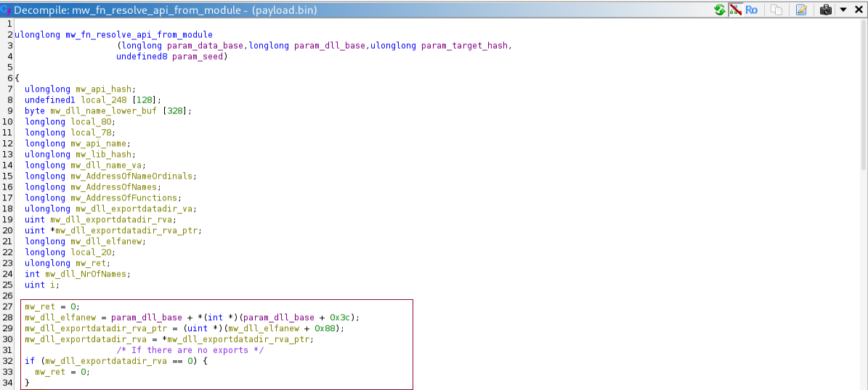Toggle the unreachable code elimination icon
The image size is (868, 390).
pos(736,9)
